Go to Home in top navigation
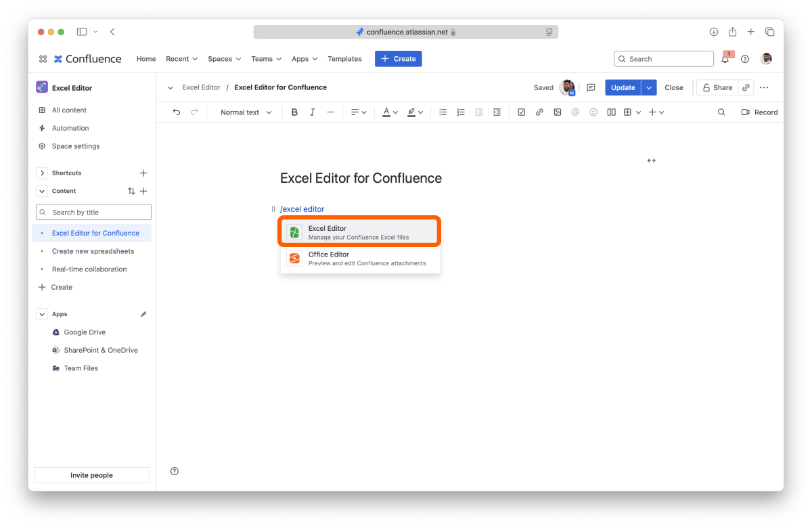 tap(146, 59)
